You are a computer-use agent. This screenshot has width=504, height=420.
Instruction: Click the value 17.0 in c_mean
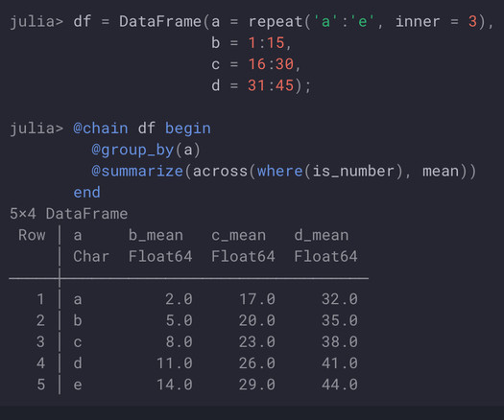pyautogui.click(x=257, y=299)
